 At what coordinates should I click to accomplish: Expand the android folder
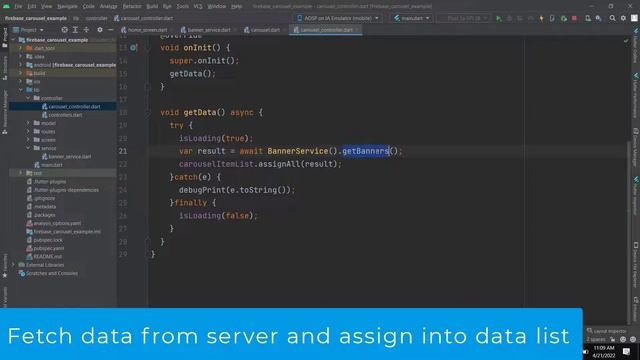[x=21, y=65]
